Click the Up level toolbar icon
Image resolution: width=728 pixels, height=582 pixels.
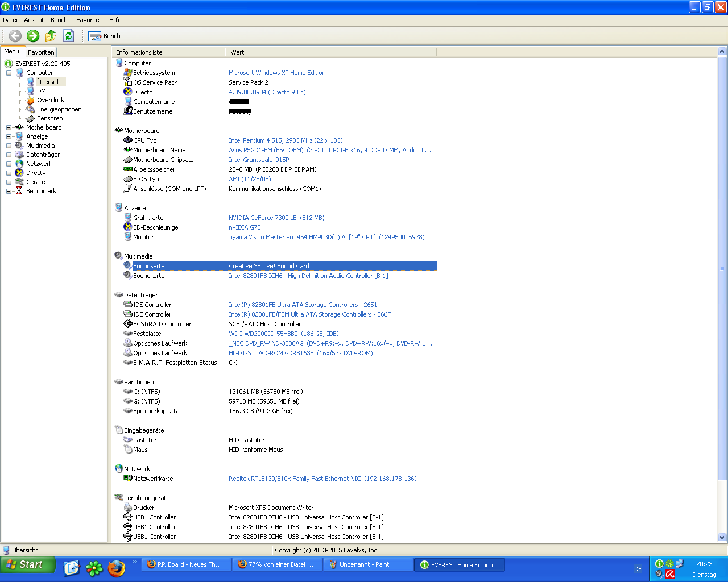[51, 36]
